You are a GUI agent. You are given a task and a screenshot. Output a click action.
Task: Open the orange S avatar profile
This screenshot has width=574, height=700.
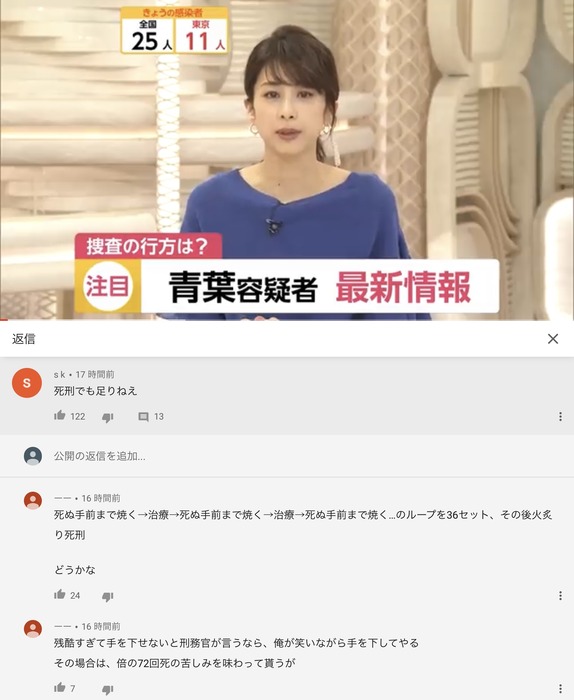point(27,383)
